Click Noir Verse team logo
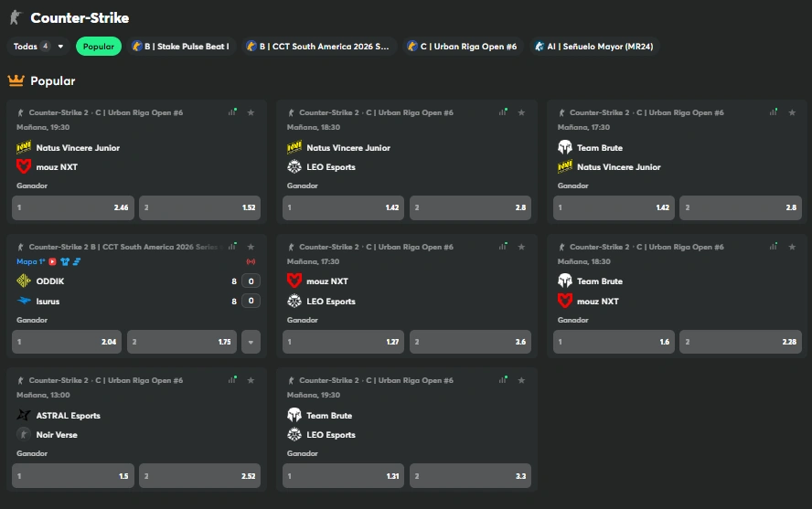The image size is (812, 509). pos(23,434)
